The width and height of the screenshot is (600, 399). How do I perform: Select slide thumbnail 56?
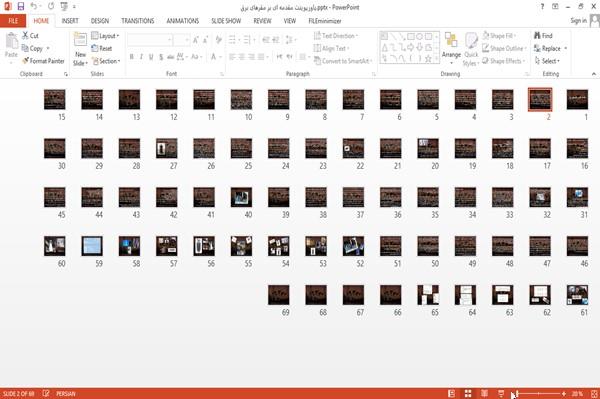204,246
